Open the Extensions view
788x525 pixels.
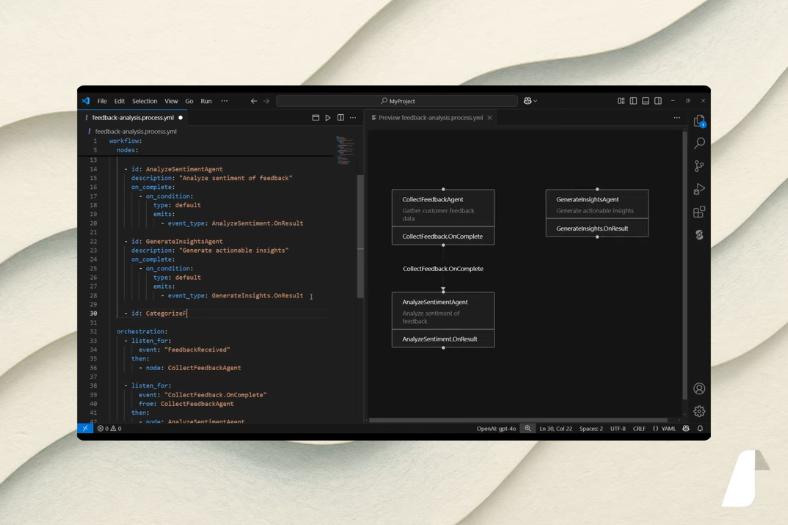tap(699, 212)
